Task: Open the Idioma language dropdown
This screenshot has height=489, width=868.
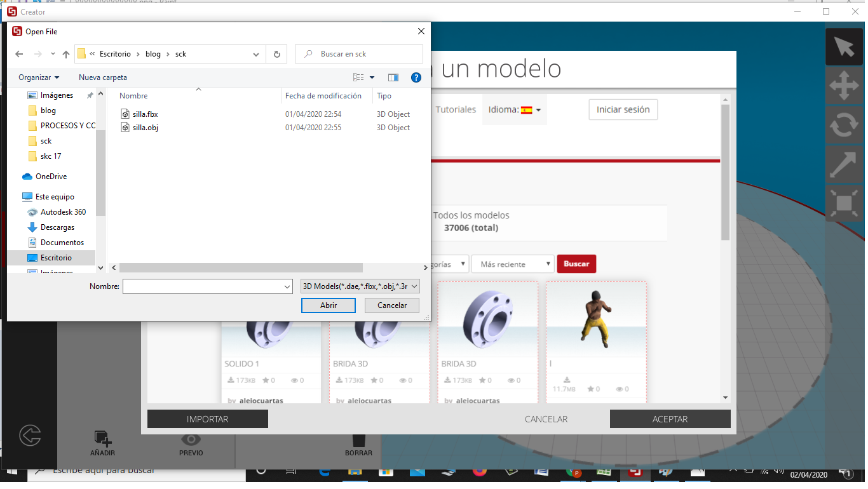Action: pos(515,110)
